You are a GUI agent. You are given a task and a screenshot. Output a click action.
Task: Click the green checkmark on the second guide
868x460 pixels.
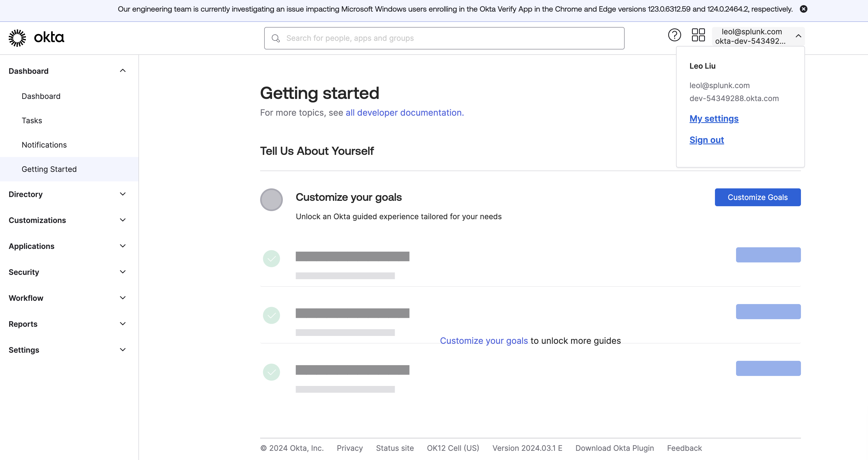[271, 315]
